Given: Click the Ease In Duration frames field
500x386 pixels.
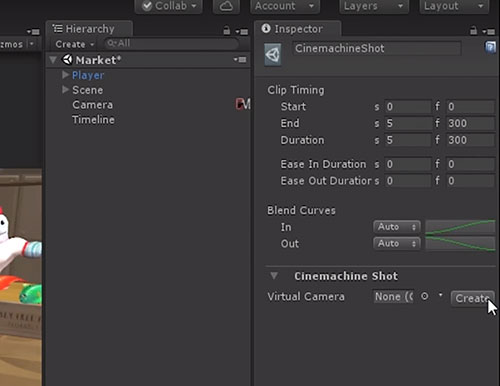Looking at the screenshot, I should click(470, 164).
